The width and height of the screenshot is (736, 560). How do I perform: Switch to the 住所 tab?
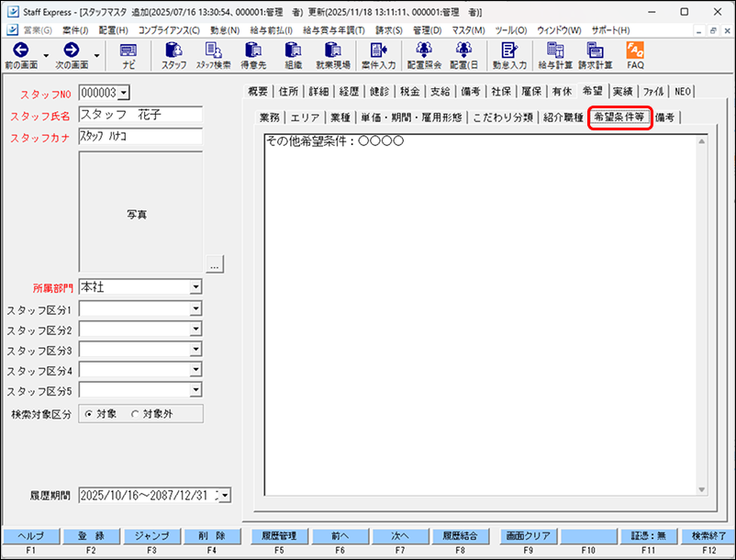[288, 91]
